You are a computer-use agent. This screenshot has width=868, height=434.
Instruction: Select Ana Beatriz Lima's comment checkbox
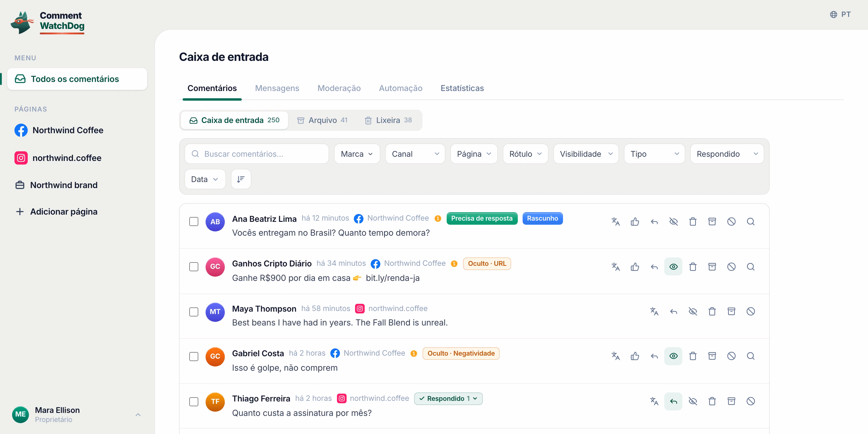coord(194,222)
